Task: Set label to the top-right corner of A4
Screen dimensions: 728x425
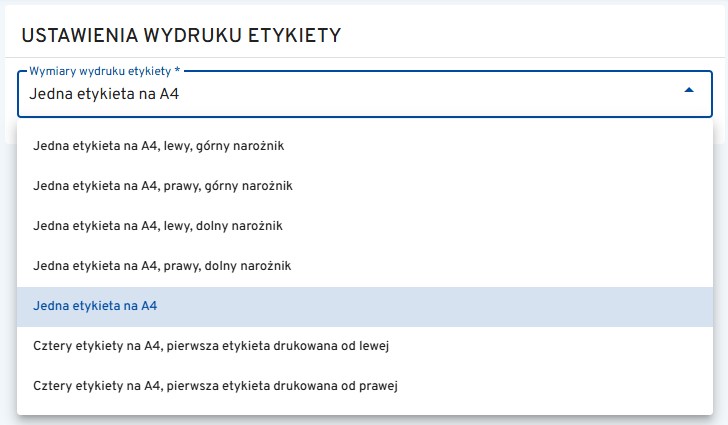Action: tap(163, 186)
